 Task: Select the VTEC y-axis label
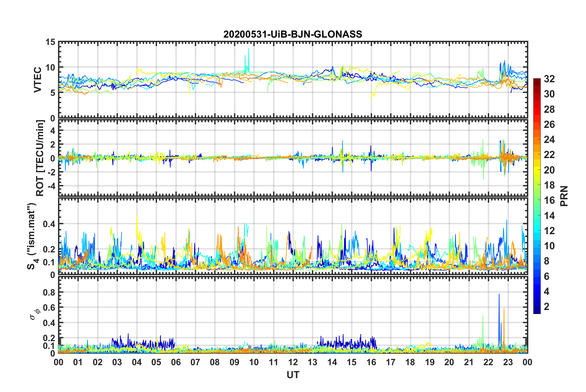38,80
